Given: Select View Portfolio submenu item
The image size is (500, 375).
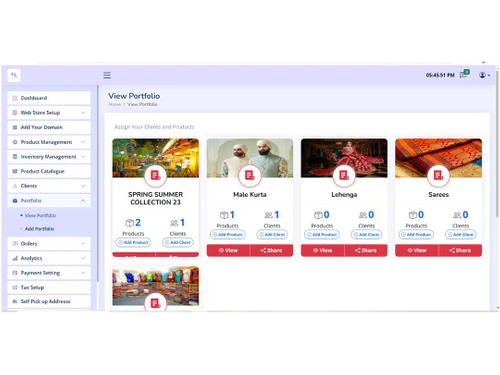Looking at the screenshot, I should coord(40,215).
